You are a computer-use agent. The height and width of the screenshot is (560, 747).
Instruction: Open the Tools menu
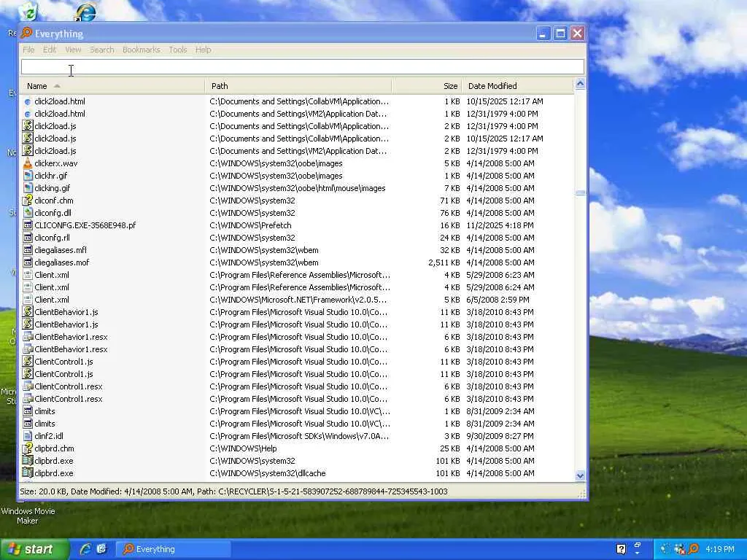[178, 50]
